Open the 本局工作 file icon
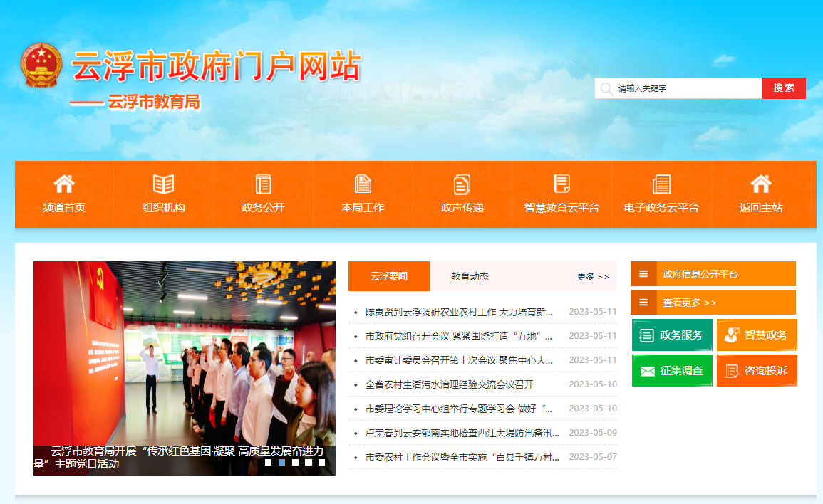Screen dimensions: 823x504 (x=363, y=184)
